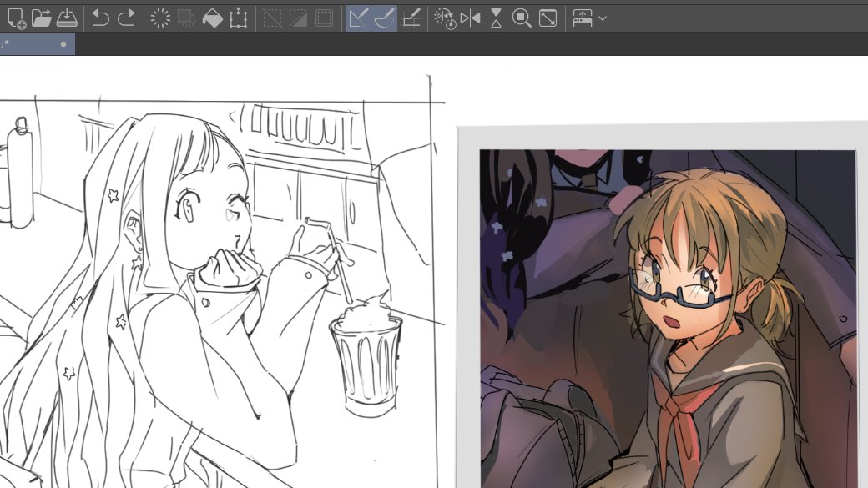Viewport: 868px width, 488px height.
Task: Save the document with the Save icon
Action: tap(67, 18)
